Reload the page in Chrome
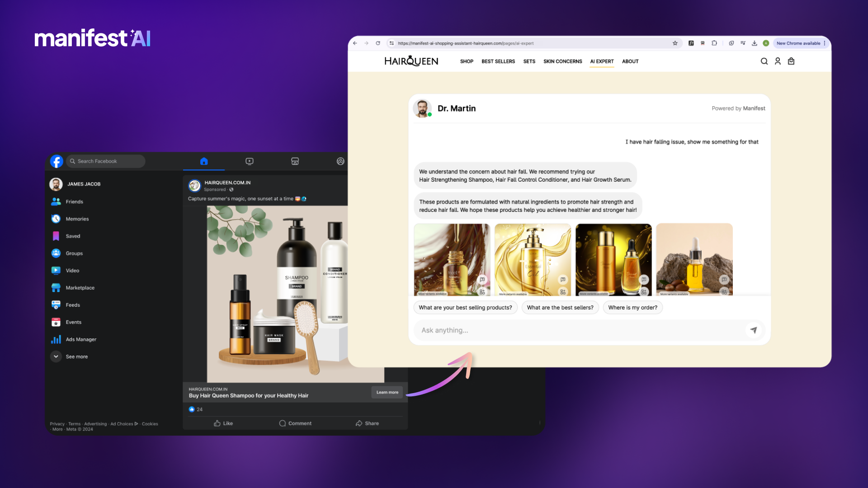This screenshot has width=868, height=488. [x=378, y=43]
